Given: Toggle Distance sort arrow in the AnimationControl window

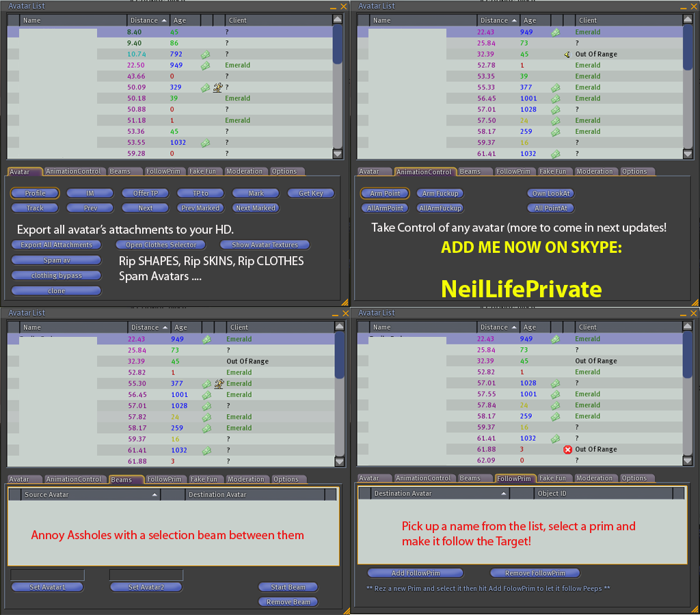Looking at the screenshot, I should (x=514, y=20).
